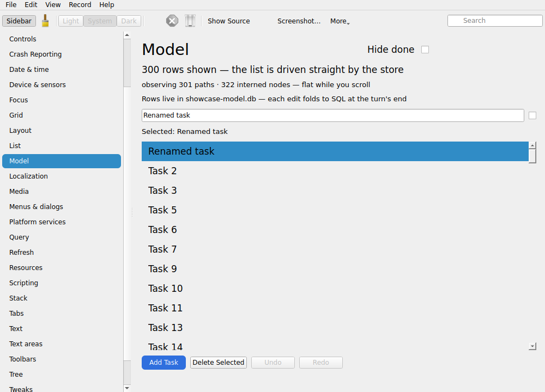Toggle the Sidebar button

(x=19, y=21)
